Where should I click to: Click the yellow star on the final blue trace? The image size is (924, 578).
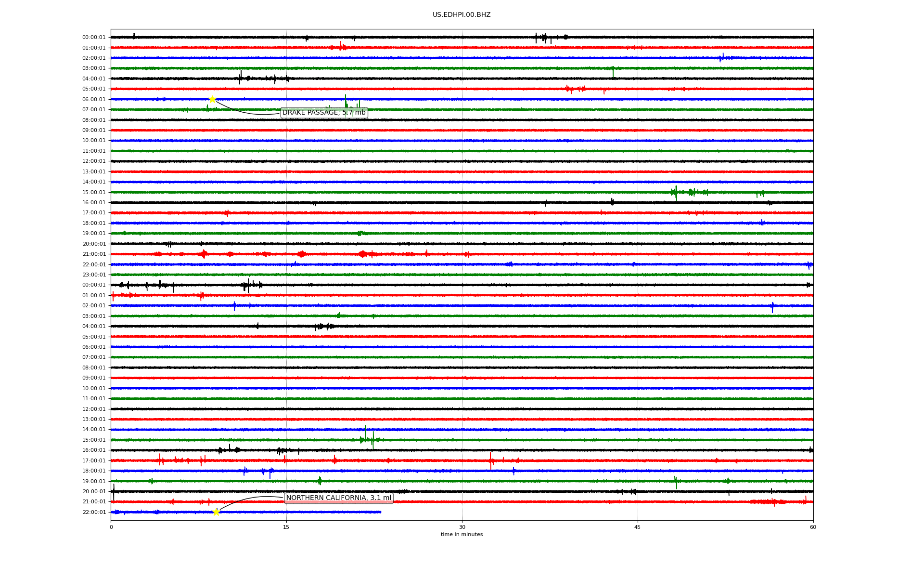pyautogui.click(x=216, y=512)
